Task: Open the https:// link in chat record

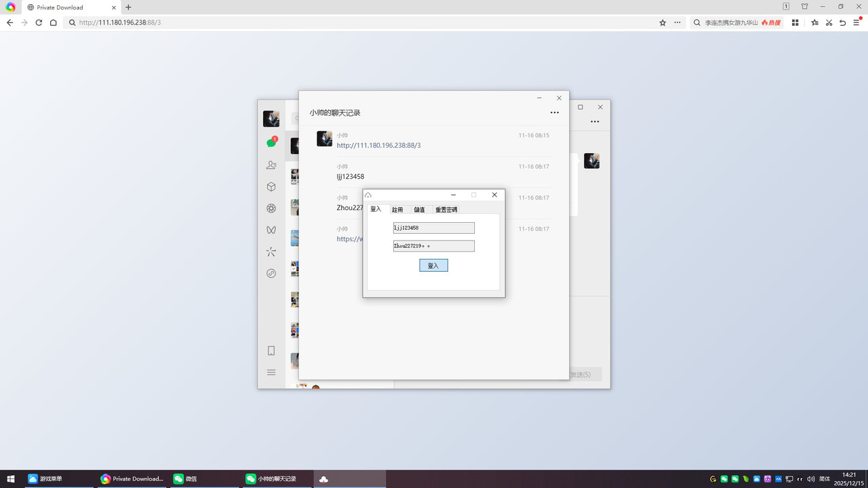Action: click(x=350, y=239)
